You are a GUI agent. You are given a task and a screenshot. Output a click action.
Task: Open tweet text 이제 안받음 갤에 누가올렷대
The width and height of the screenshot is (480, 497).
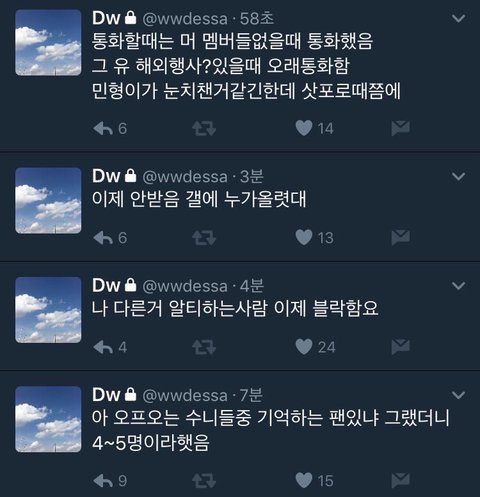pos(199,199)
